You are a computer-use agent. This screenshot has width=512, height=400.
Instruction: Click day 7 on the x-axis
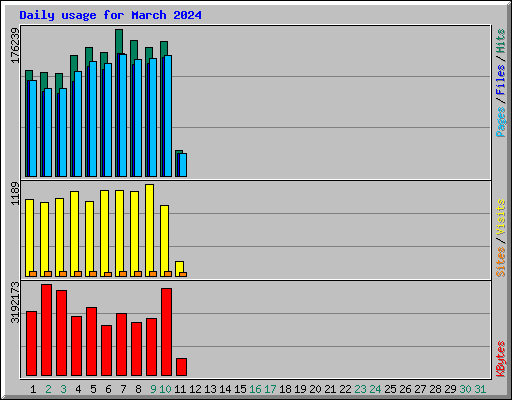123,389
